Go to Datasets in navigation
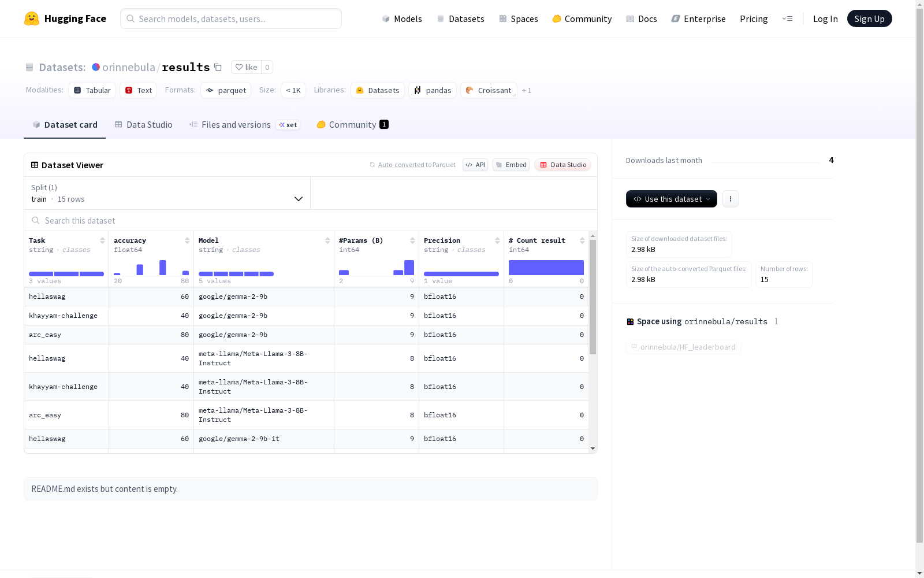Viewport: 924px width, 578px height. [460, 18]
